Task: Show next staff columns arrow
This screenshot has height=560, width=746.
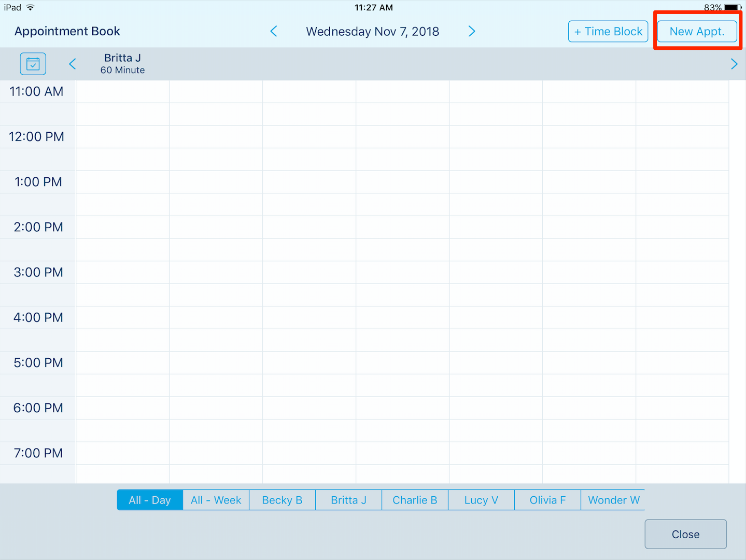Action: (734, 64)
